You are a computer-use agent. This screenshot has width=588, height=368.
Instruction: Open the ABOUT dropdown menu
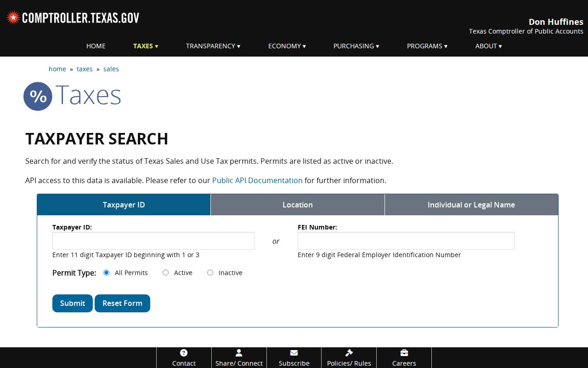489,46
